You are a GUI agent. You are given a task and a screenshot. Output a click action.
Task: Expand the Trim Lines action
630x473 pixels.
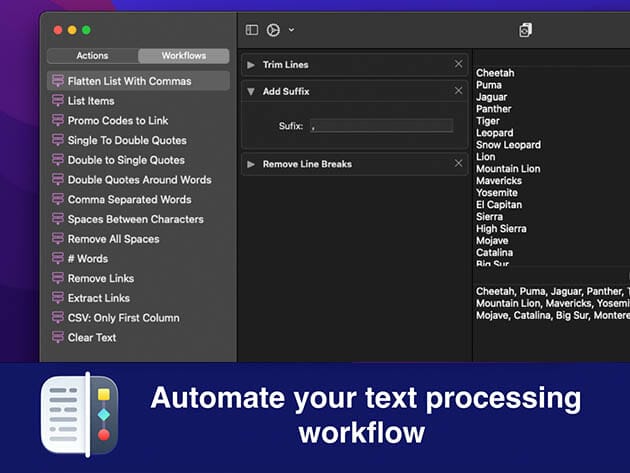251,65
